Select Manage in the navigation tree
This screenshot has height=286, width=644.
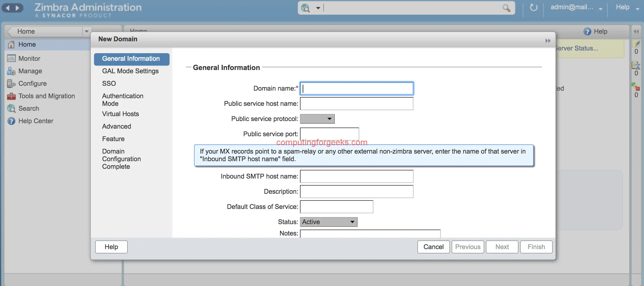(30, 71)
